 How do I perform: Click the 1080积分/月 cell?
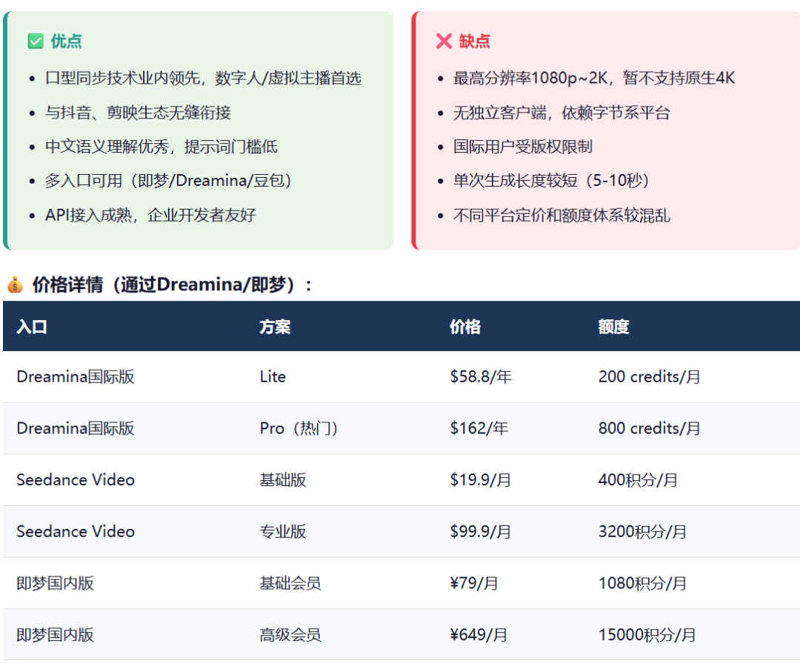[x=642, y=582]
